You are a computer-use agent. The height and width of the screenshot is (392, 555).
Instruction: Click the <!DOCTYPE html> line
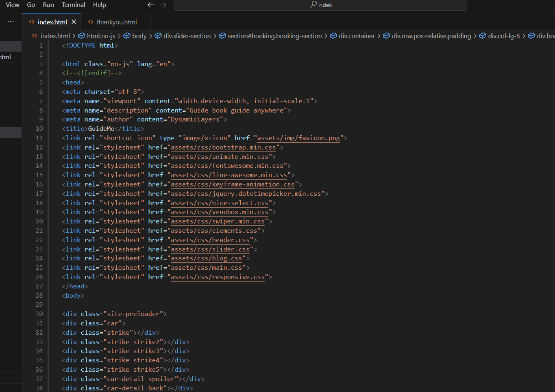pyautogui.click(x=90, y=45)
